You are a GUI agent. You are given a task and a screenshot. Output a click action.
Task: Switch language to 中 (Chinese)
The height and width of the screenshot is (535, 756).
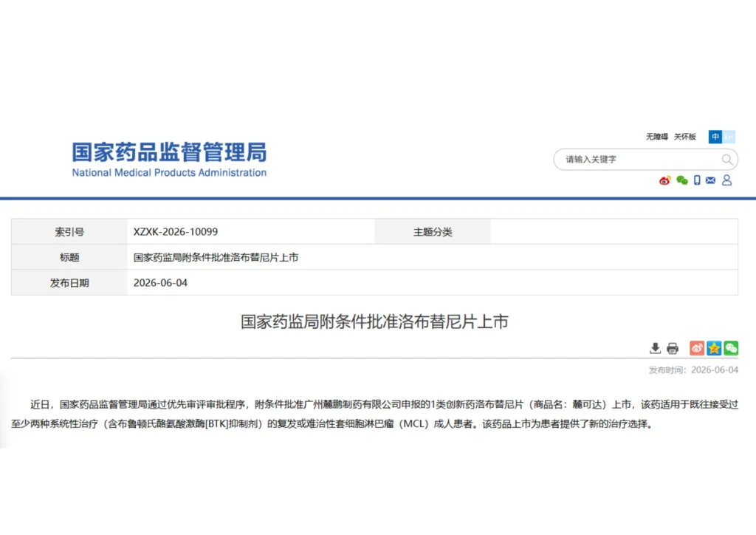click(x=715, y=137)
